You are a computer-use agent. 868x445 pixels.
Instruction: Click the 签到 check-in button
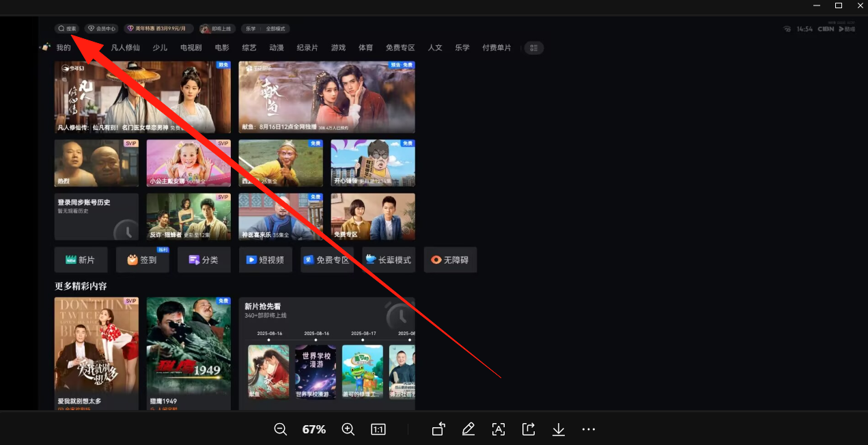[x=142, y=260]
